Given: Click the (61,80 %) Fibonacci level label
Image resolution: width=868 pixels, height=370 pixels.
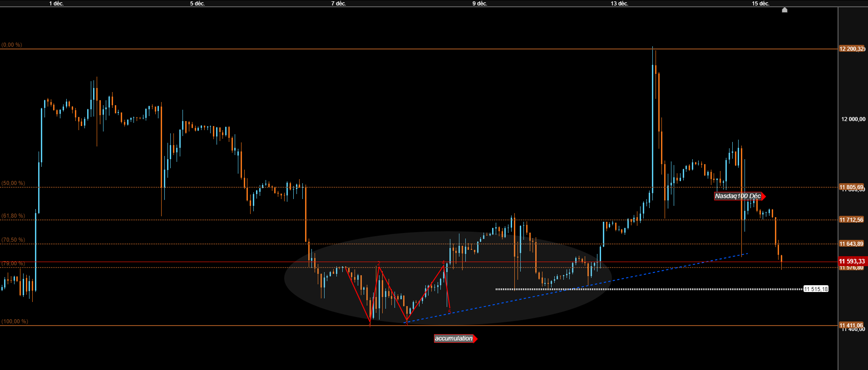Looking at the screenshot, I should (x=13, y=216).
